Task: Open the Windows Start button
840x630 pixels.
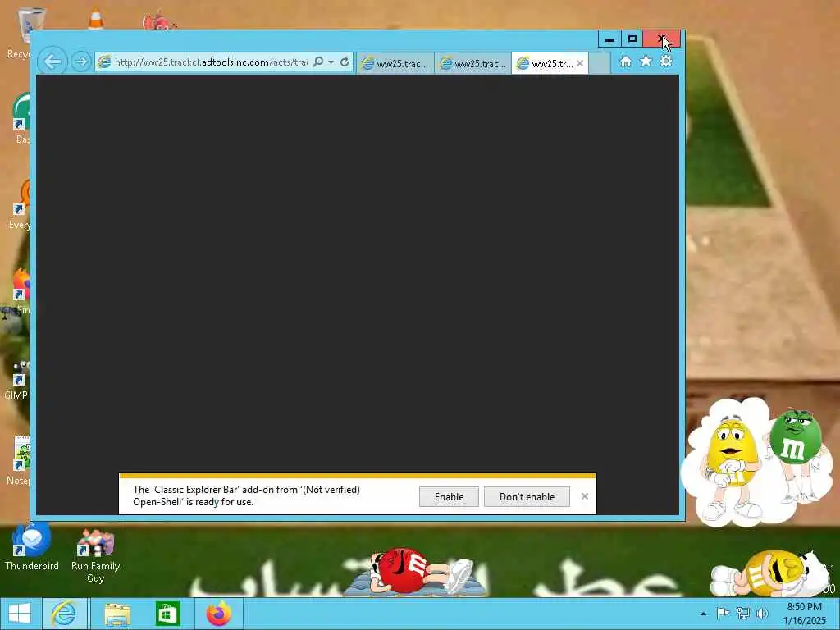Action: click(20, 614)
